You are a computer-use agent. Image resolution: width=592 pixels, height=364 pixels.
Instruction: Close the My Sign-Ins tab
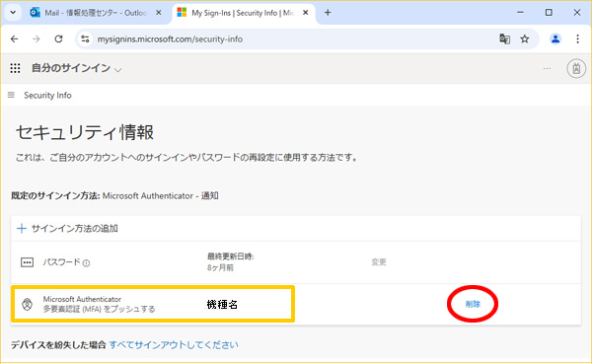pos(306,13)
